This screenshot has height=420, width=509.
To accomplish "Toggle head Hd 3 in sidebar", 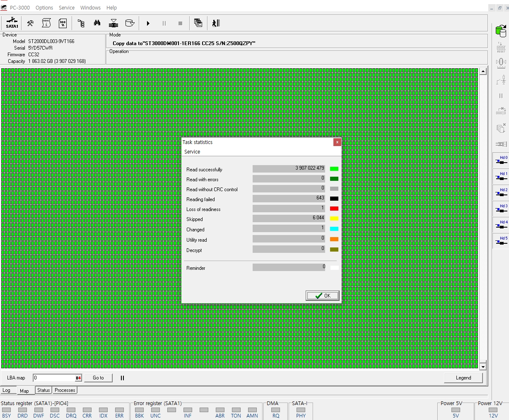I will [501, 209].
